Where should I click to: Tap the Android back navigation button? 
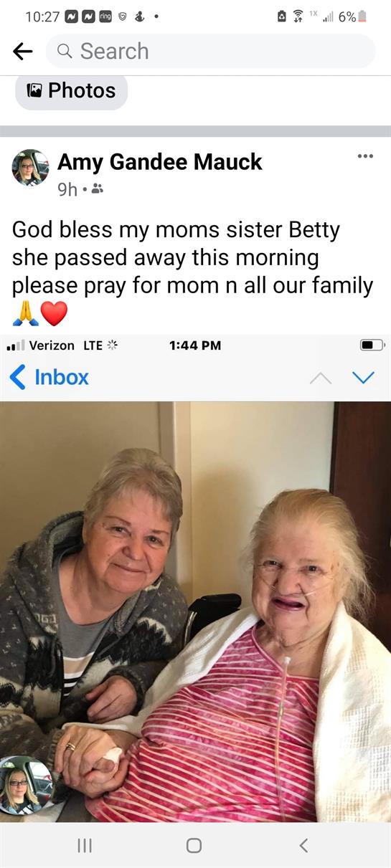tap(303, 846)
